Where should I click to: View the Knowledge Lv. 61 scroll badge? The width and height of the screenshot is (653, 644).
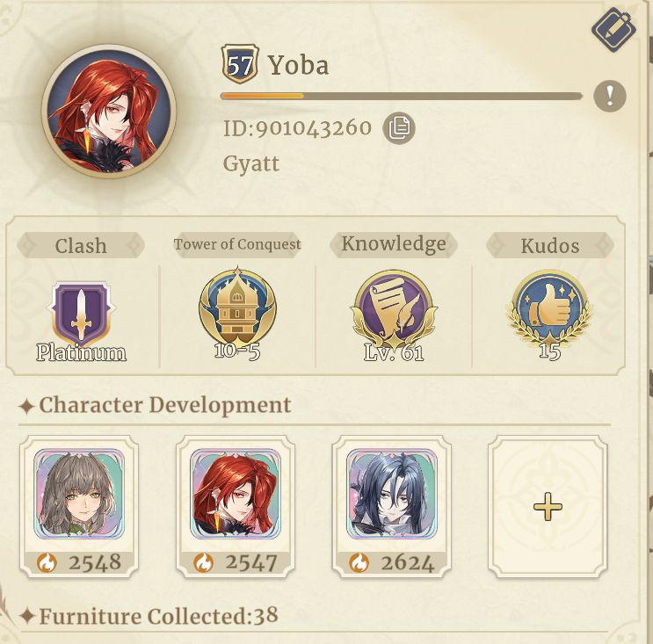tap(394, 315)
